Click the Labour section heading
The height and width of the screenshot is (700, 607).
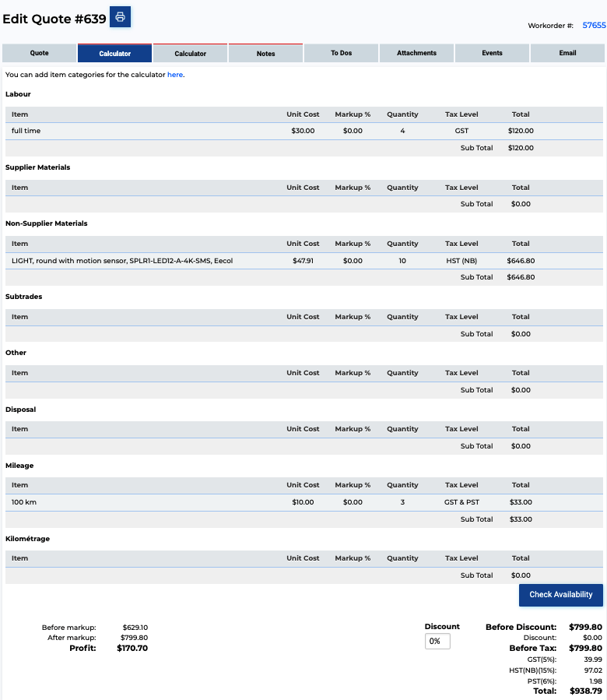[x=18, y=94]
